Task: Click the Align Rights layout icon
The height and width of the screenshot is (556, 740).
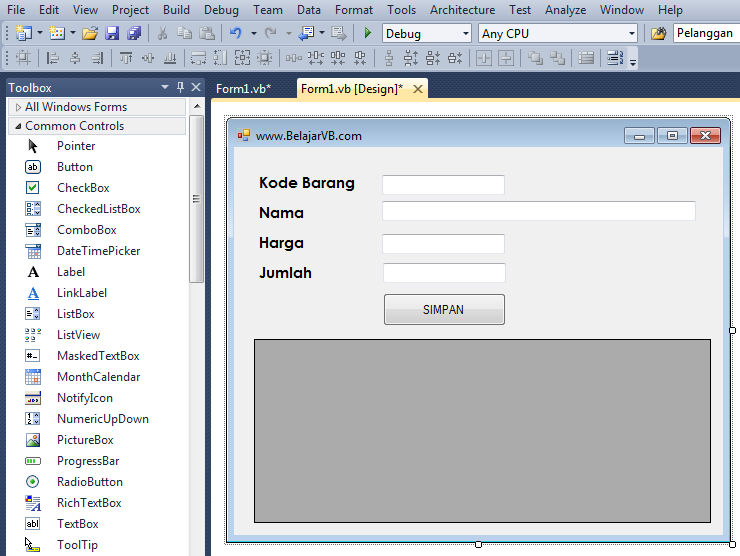Action: pyautogui.click(x=97, y=58)
